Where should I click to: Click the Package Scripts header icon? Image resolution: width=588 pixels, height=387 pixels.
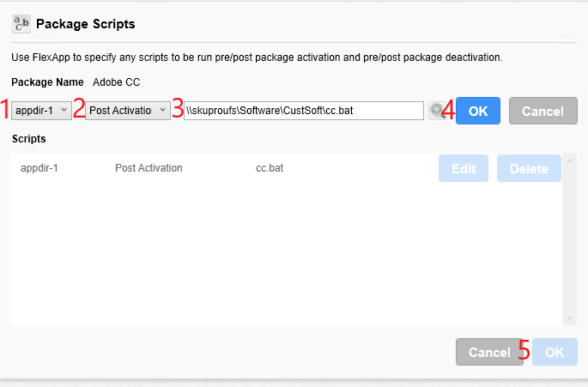tap(21, 24)
